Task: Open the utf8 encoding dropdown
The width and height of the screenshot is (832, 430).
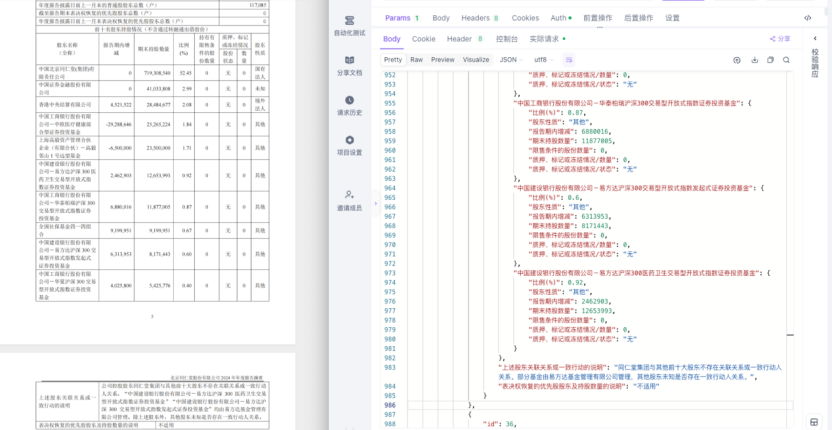Action: (543, 60)
